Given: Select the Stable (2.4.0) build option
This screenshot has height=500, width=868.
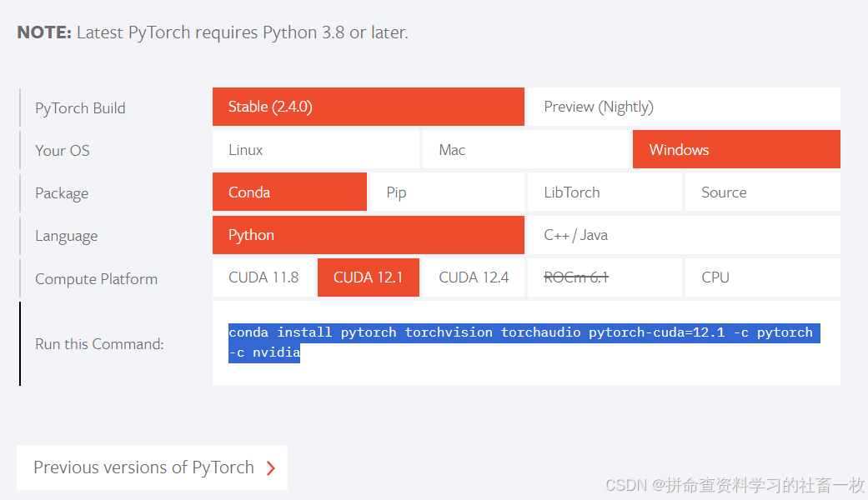Looking at the screenshot, I should [368, 107].
